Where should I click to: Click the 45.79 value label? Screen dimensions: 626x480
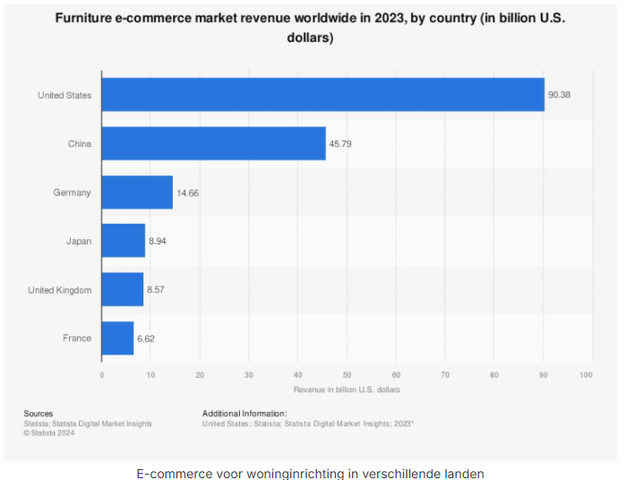coord(341,143)
